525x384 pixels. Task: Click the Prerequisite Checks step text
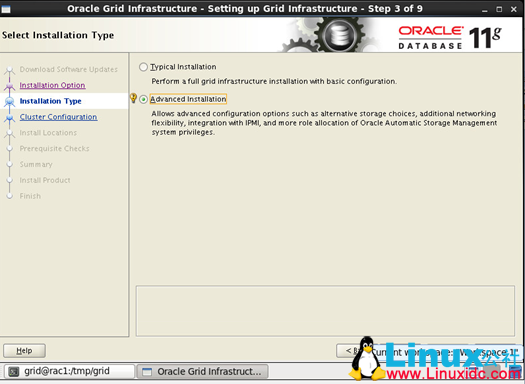coord(54,149)
